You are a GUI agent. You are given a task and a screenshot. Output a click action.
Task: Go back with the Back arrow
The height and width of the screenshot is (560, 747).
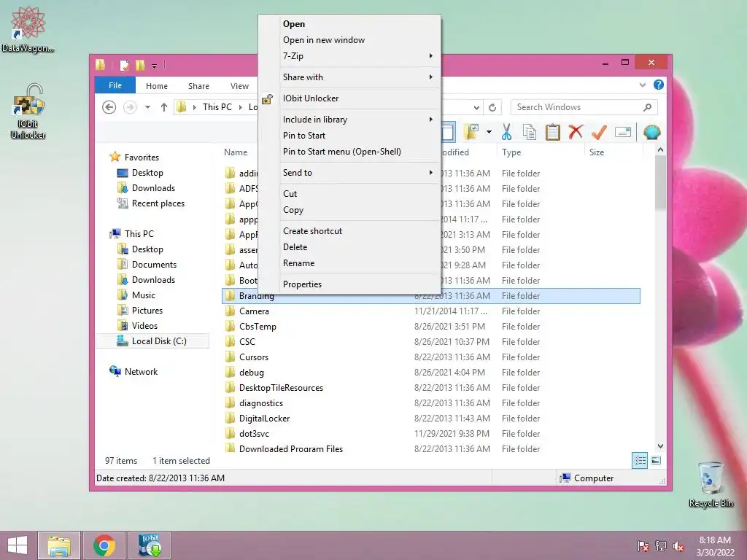pyautogui.click(x=109, y=107)
